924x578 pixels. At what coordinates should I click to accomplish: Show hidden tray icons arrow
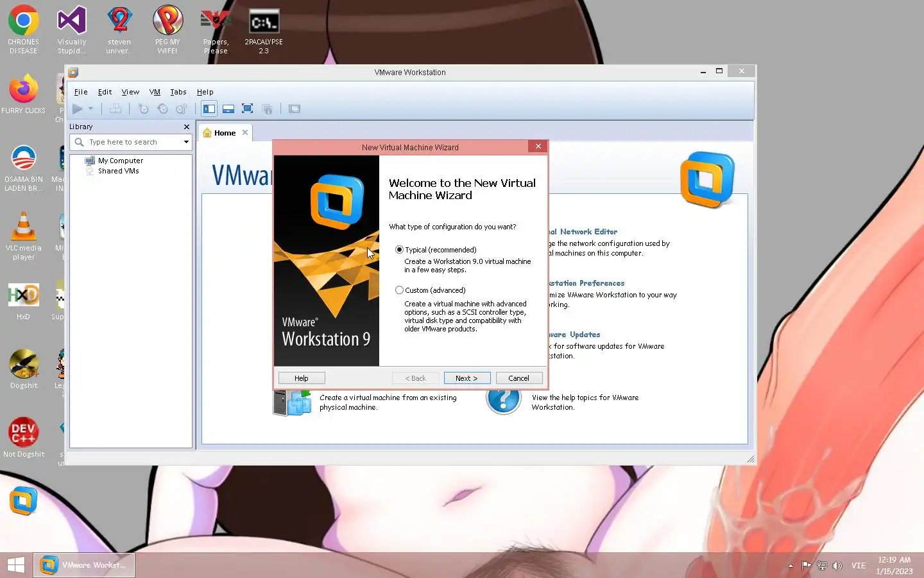click(x=791, y=566)
